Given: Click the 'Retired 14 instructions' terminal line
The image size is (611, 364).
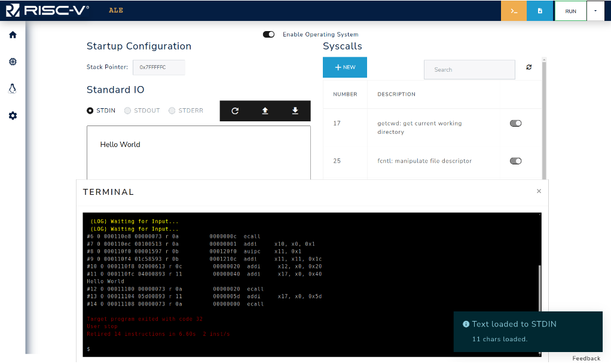Looking at the screenshot, I should pos(158,334).
